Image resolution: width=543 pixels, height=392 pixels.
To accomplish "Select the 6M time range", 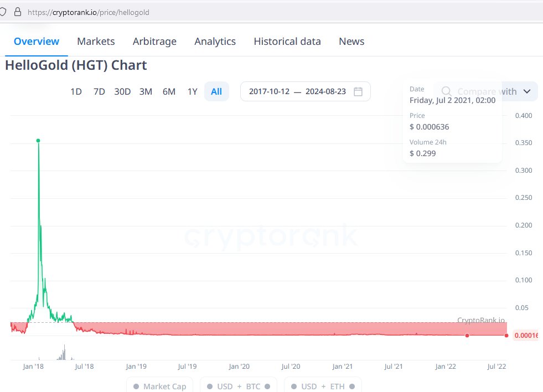I will 169,91.
